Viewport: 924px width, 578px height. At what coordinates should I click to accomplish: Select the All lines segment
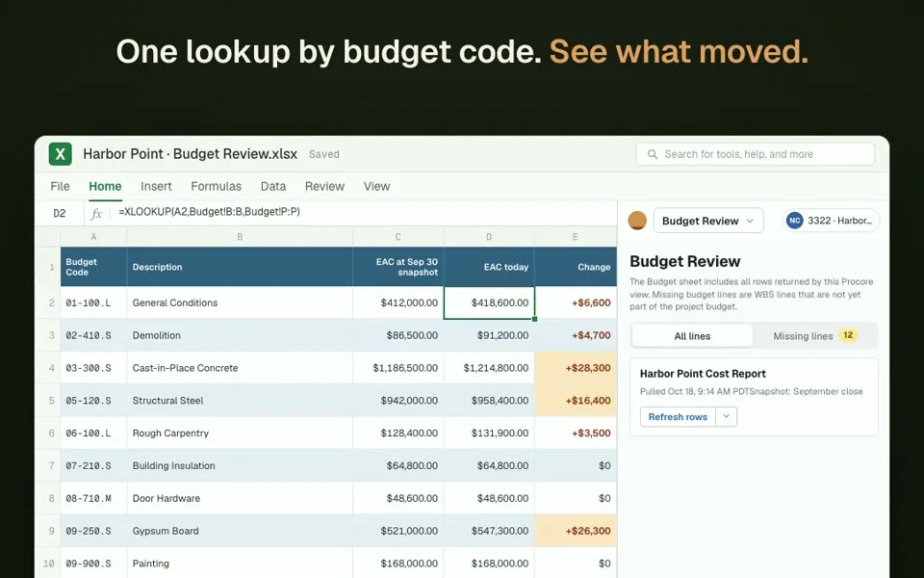point(692,335)
